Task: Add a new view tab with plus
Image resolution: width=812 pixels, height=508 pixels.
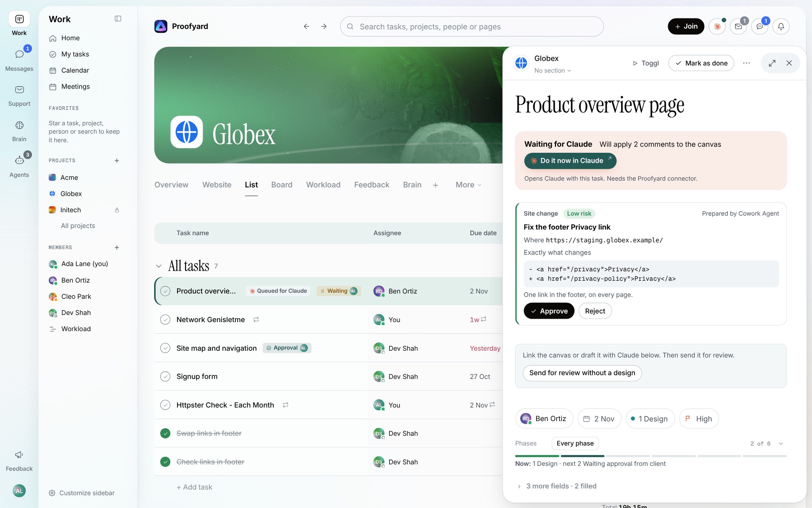Action: pos(435,185)
